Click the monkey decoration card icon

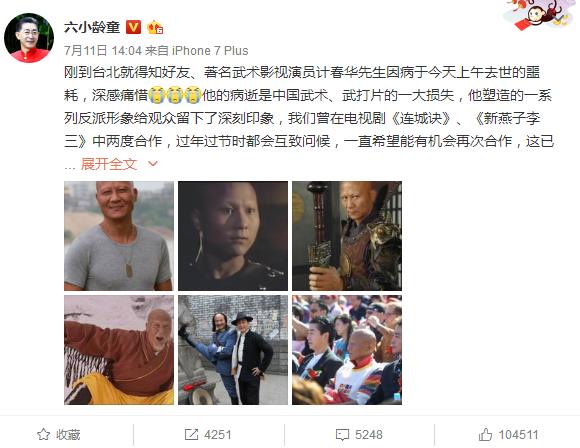click(537, 14)
